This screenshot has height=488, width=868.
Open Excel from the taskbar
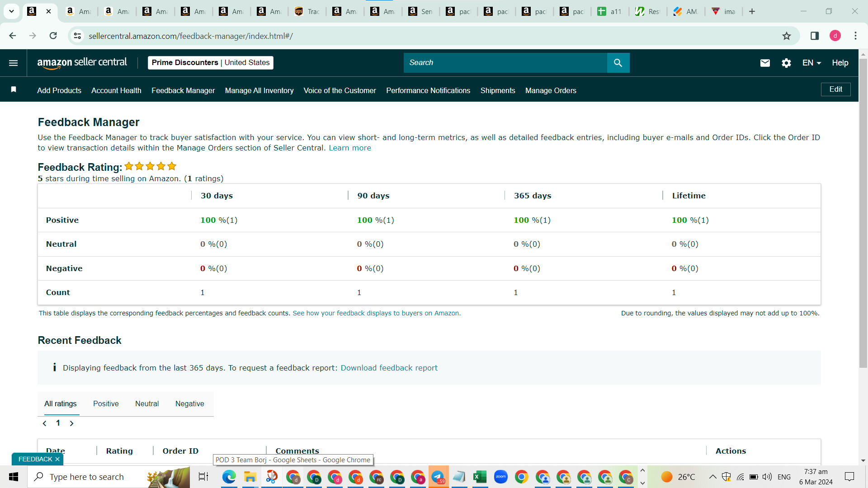(x=480, y=477)
